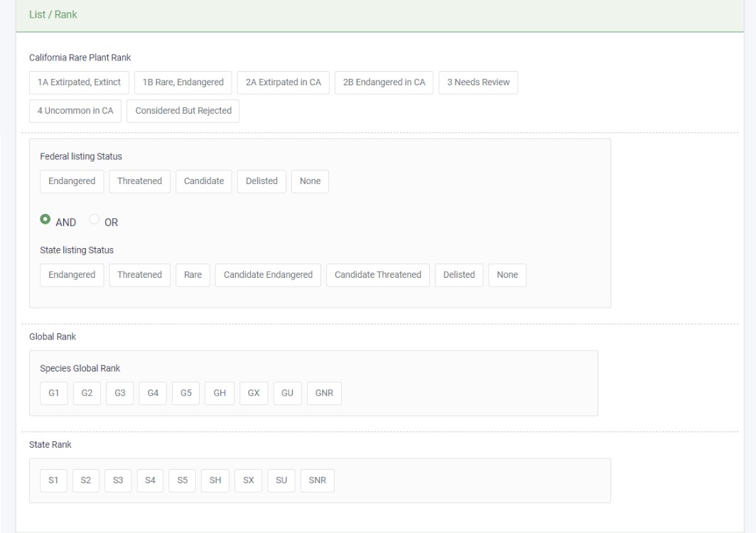Toggle Candidate Threatened state listing filter
The image size is (756, 533).
pos(376,275)
